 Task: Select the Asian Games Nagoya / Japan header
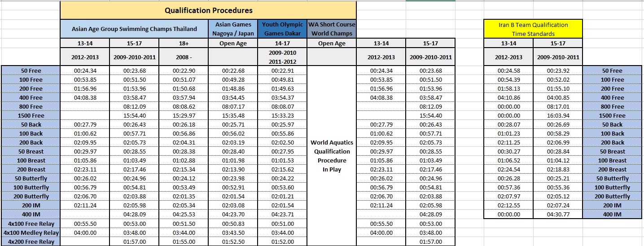[233, 29]
